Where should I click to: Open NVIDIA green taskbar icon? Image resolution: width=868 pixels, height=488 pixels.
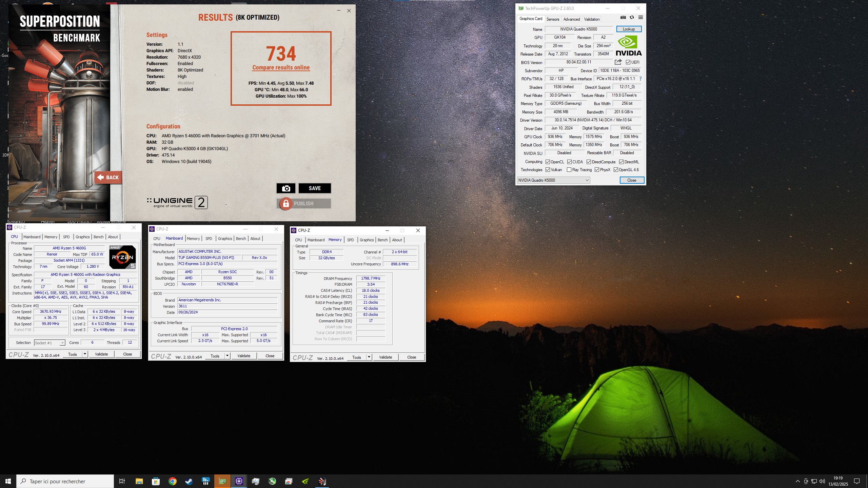pyautogui.click(x=305, y=481)
